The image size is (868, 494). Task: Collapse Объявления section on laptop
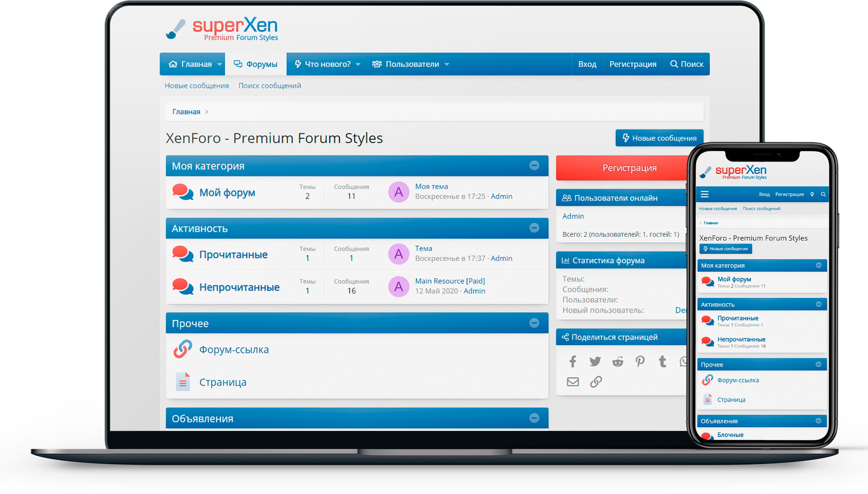[x=534, y=418]
